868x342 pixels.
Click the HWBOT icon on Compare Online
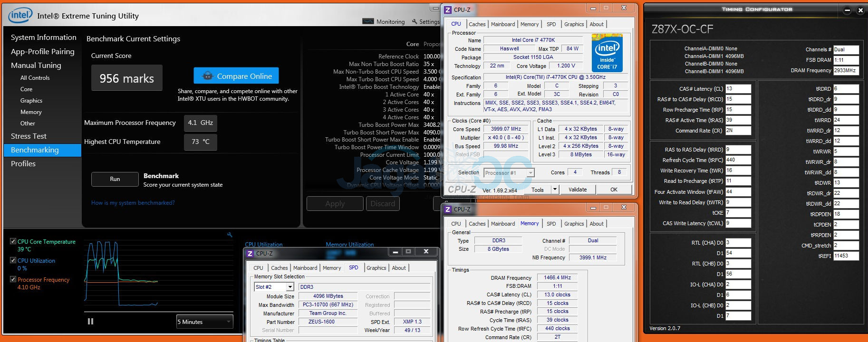click(x=207, y=76)
